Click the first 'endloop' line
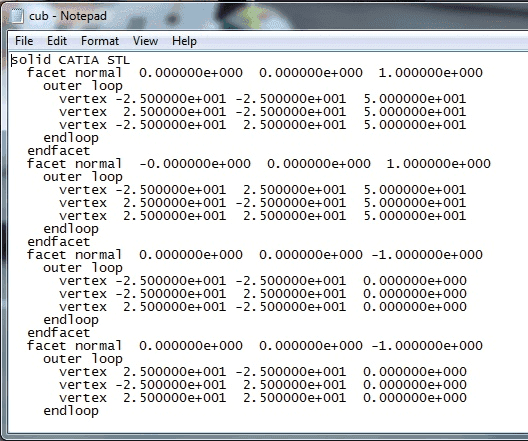This screenshot has width=528, height=441. [71, 138]
